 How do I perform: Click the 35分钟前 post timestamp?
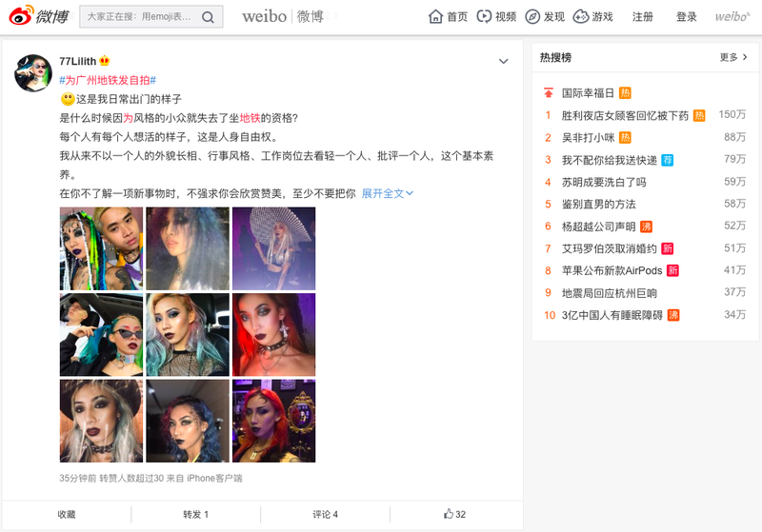coord(78,478)
